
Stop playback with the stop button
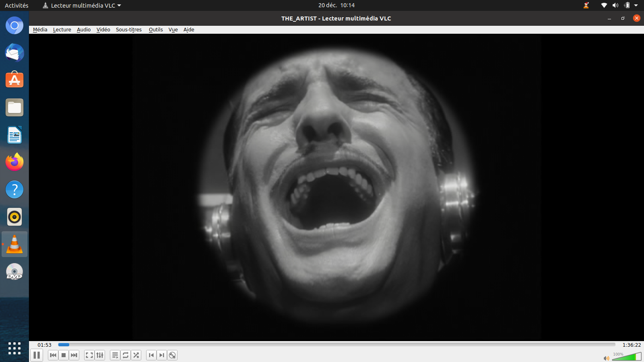click(x=64, y=355)
